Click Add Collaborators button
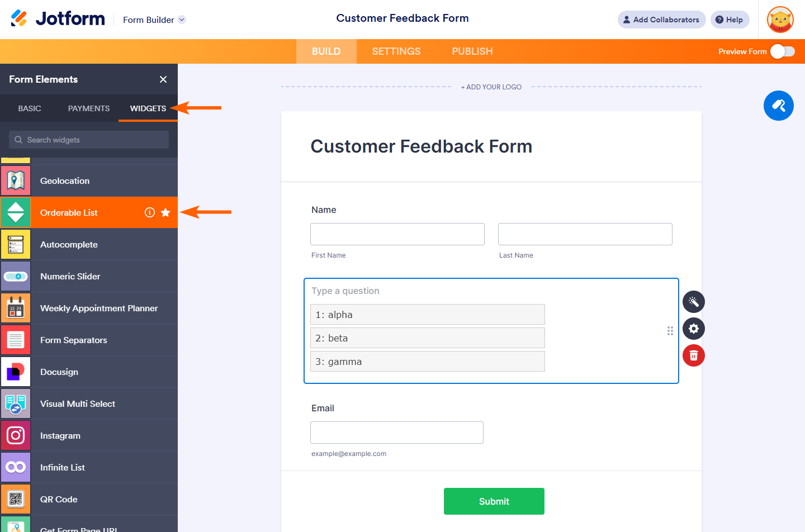Screen dimensions: 805x532 (661, 20)
